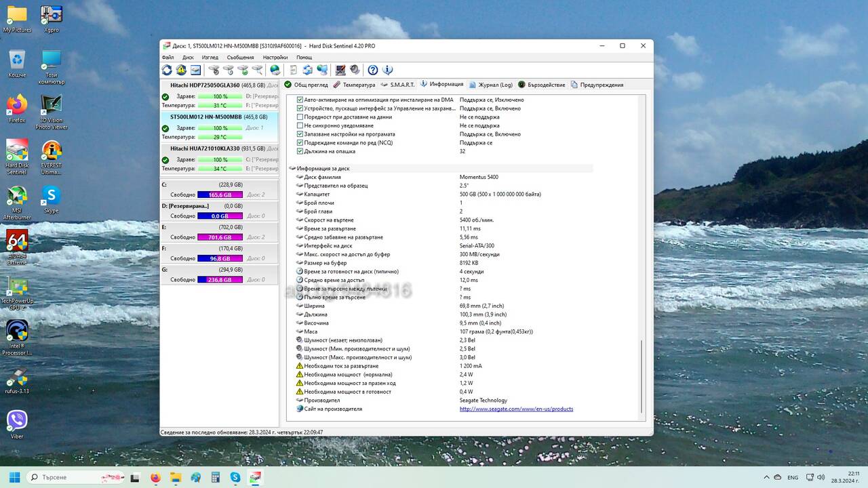Launch MSI Afterburner from the desktop
Image resolution: width=868 pixels, height=488 pixels.
pyautogui.click(x=17, y=203)
